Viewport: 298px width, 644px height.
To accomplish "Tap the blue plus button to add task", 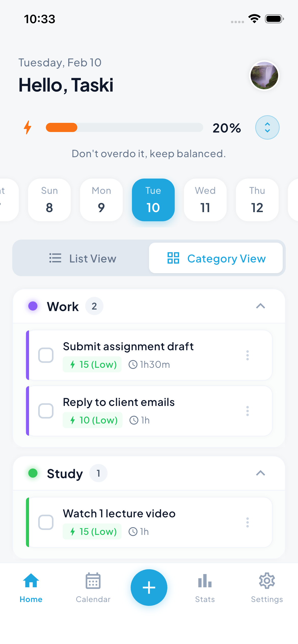I will pos(149,588).
